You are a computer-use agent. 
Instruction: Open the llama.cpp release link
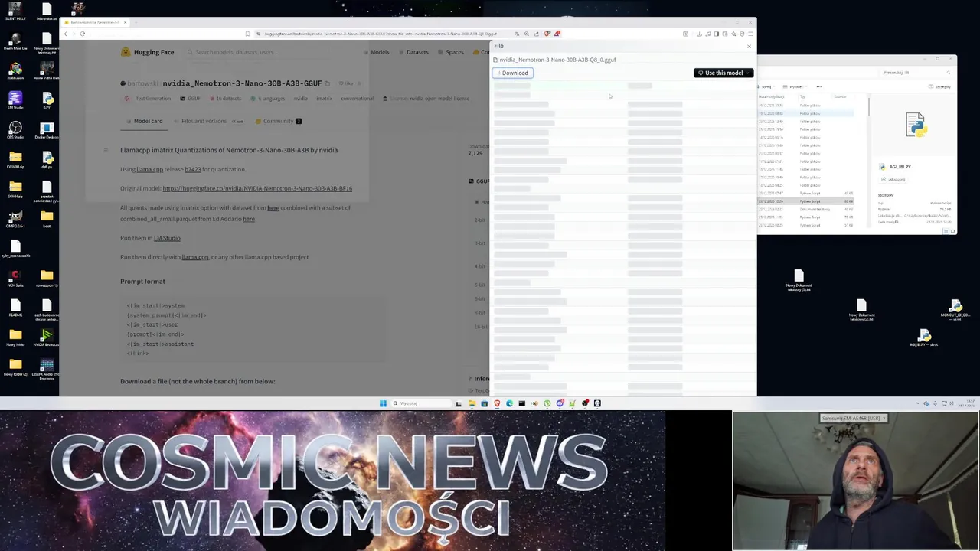coord(150,169)
